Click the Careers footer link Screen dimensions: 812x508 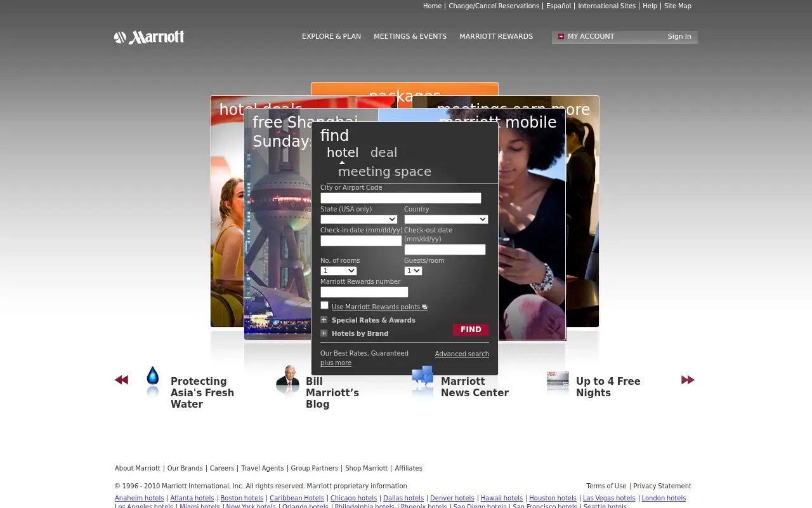point(222,468)
